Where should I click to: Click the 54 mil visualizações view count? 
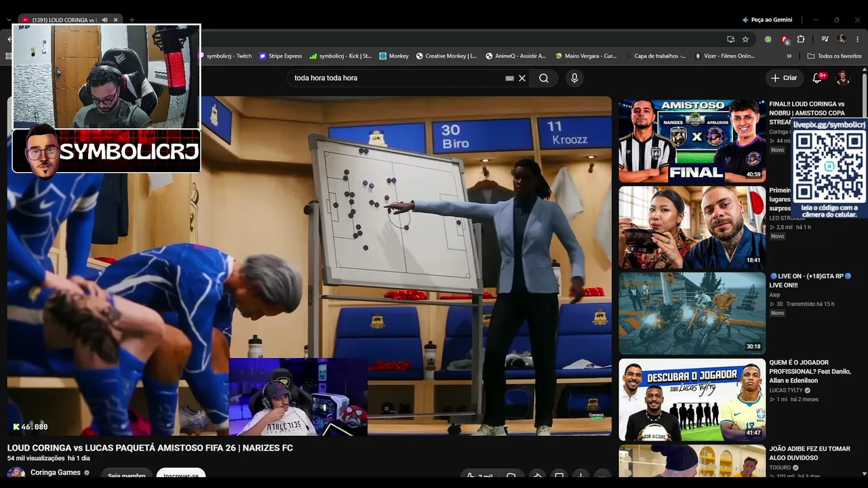pos(35,459)
